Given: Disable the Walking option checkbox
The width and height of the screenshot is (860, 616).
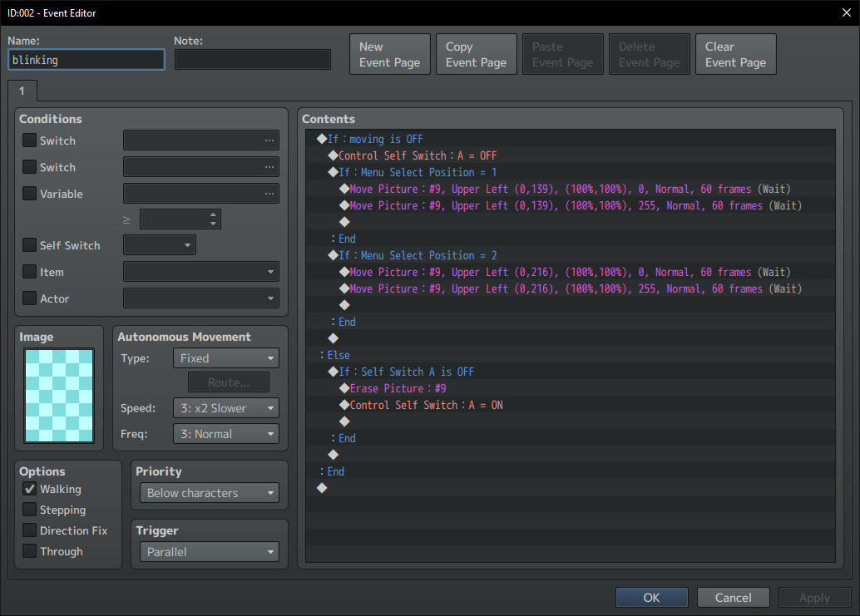Looking at the screenshot, I should [30, 489].
